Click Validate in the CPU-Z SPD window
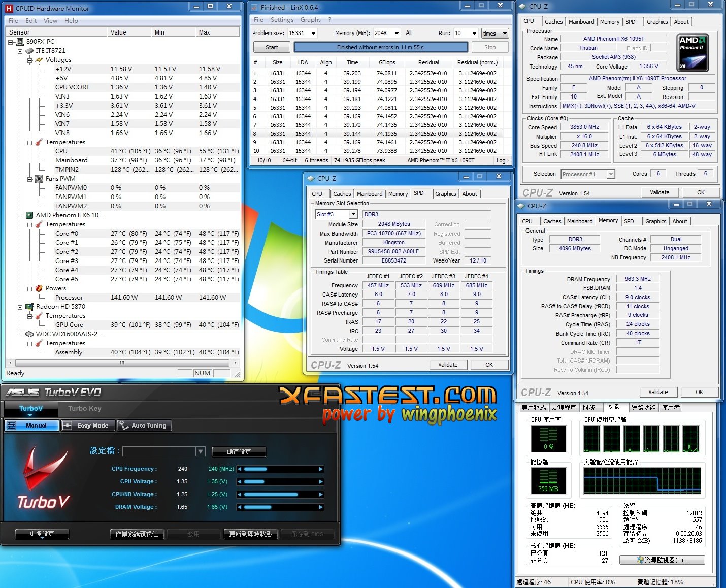Viewport: 726px width, 588px height. coord(448,365)
